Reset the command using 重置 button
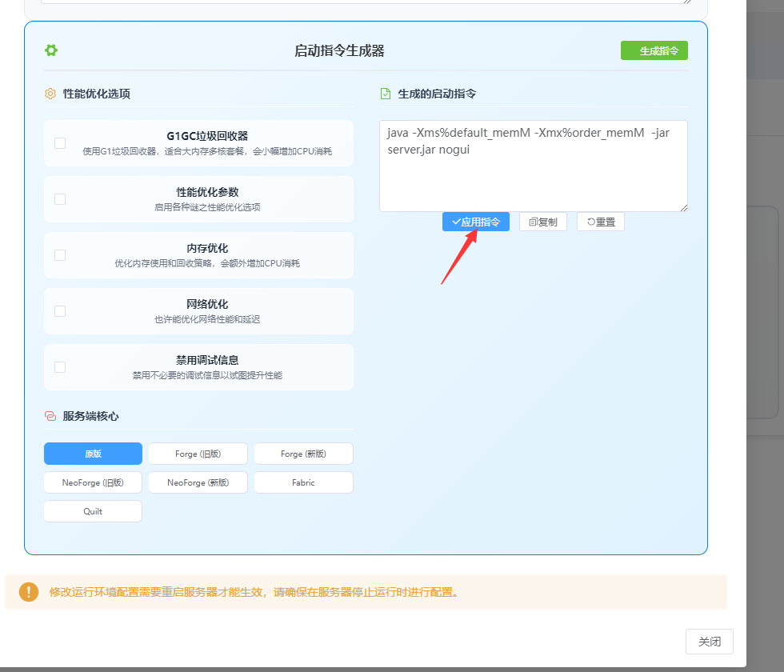This screenshot has width=784, height=672. [x=601, y=222]
